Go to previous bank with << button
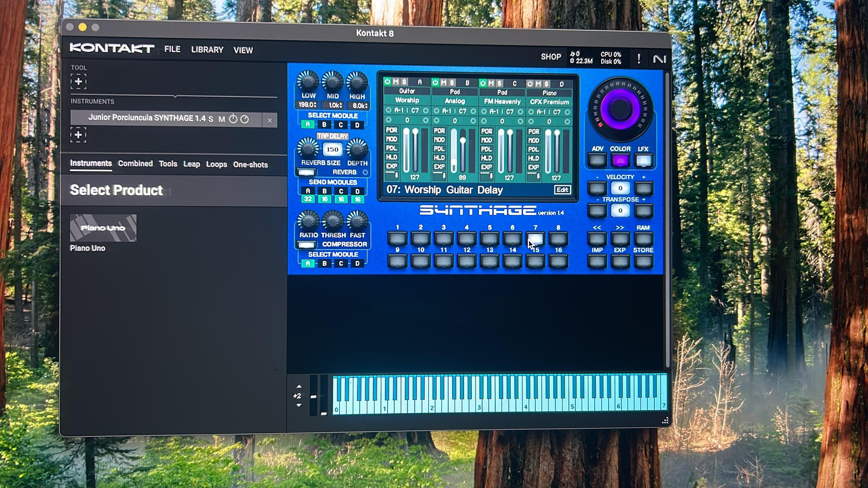The image size is (868, 488). coord(597,239)
